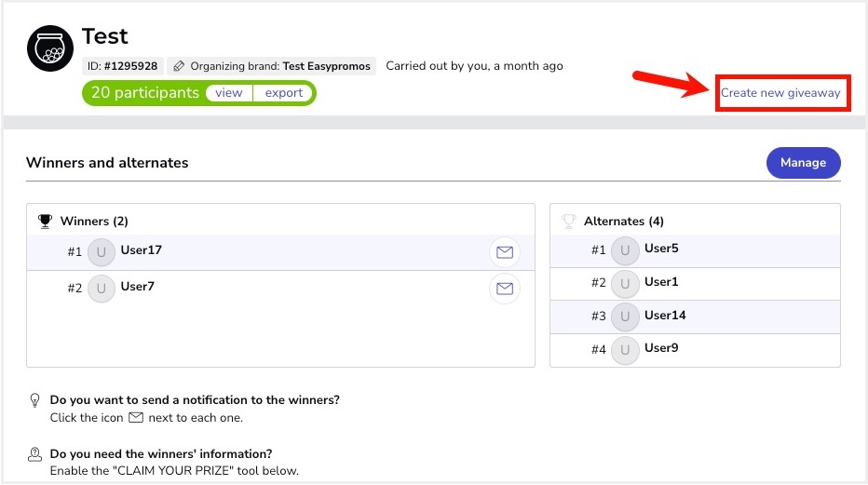Screen dimensions: 868x485
Task: View the 20 participants
Action: 228,93
